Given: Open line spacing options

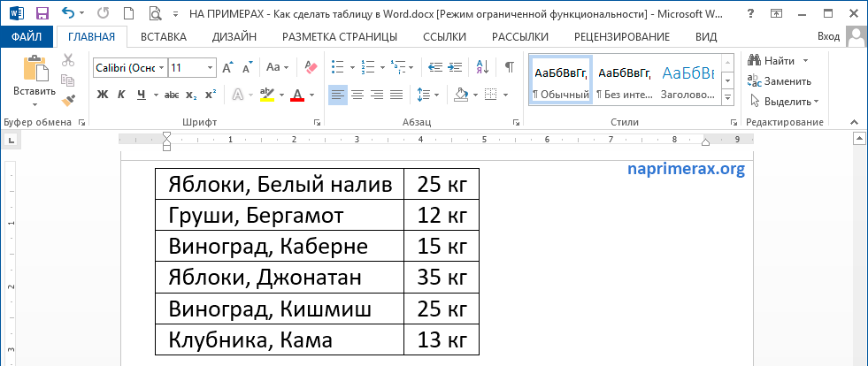Looking at the screenshot, I should [x=427, y=95].
